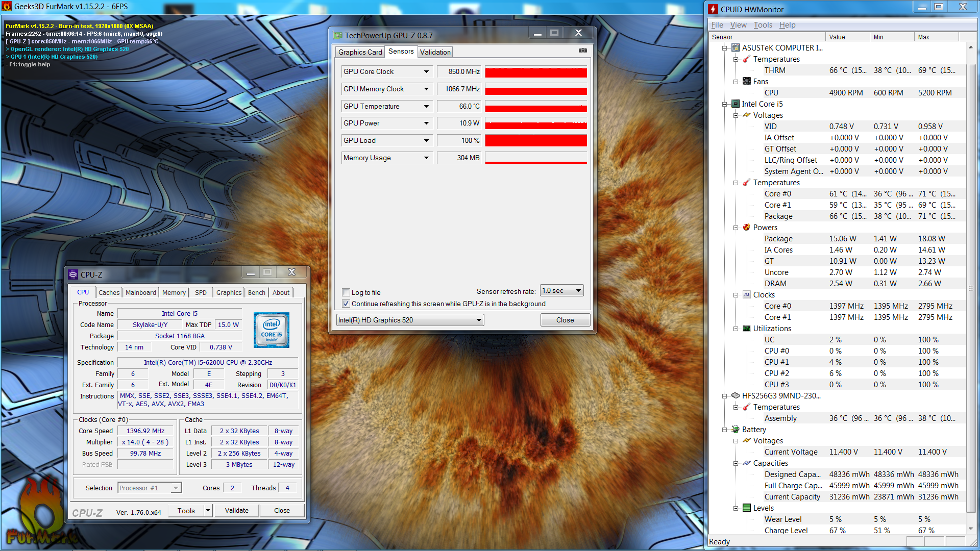Click the GPU Load red graph bar
This screenshot has width=980, height=551.
pyautogui.click(x=536, y=140)
